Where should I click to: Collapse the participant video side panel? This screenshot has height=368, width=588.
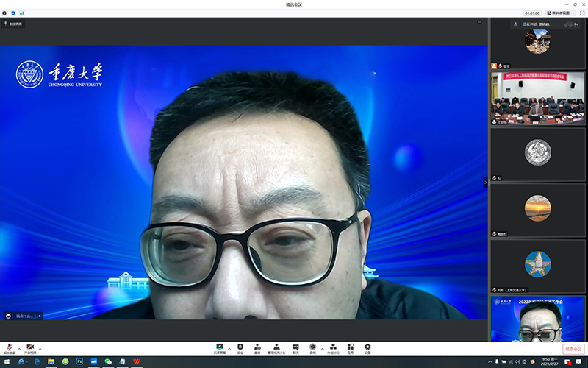point(485,182)
